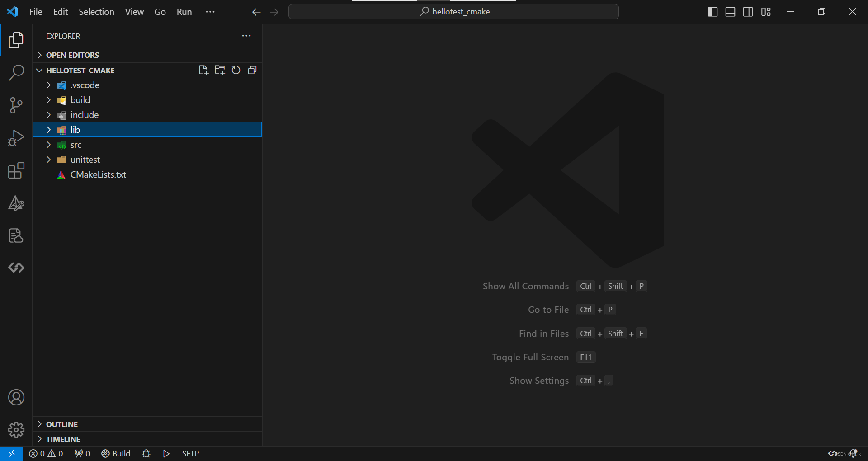The image size is (868, 461).
Task: Open Run and Debug view
Action: tap(16, 138)
